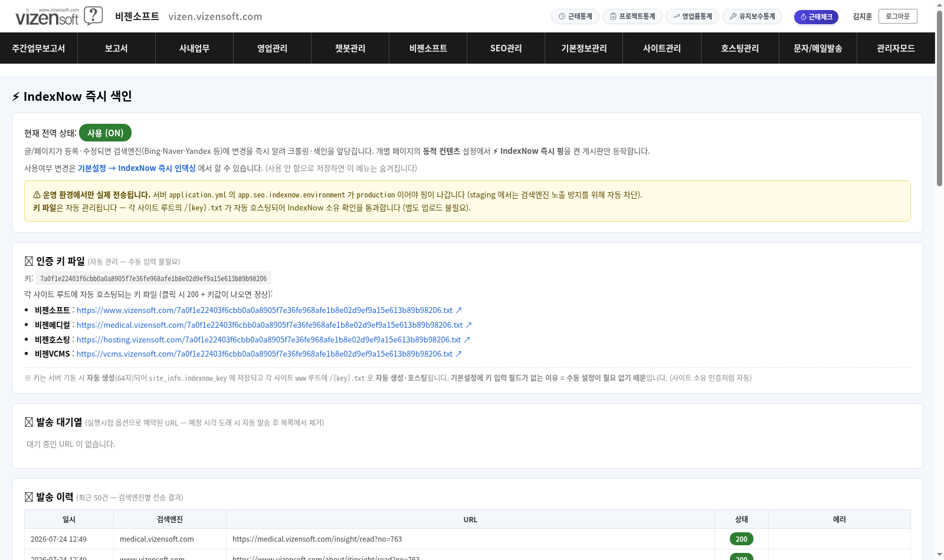Click the 인증 키 파일 section heading
The width and height of the screenshot is (944, 560).
(x=55, y=261)
